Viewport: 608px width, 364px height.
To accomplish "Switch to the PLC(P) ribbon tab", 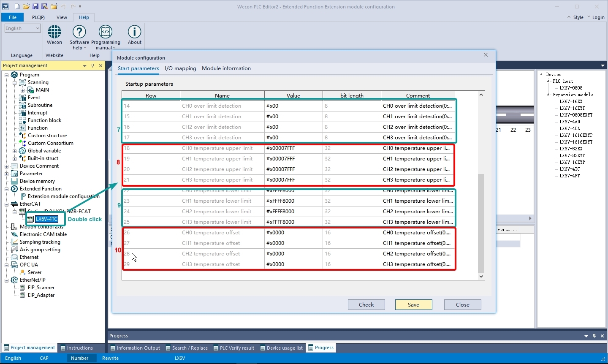I will pyautogui.click(x=38, y=17).
